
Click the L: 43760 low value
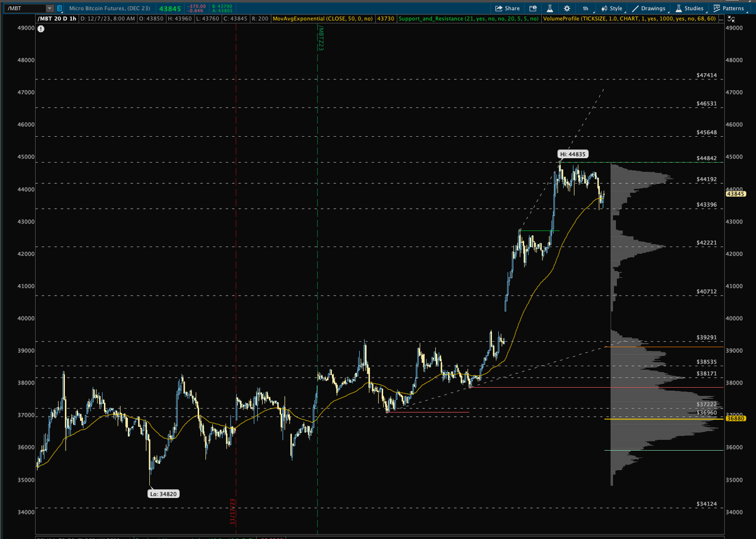[207, 19]
